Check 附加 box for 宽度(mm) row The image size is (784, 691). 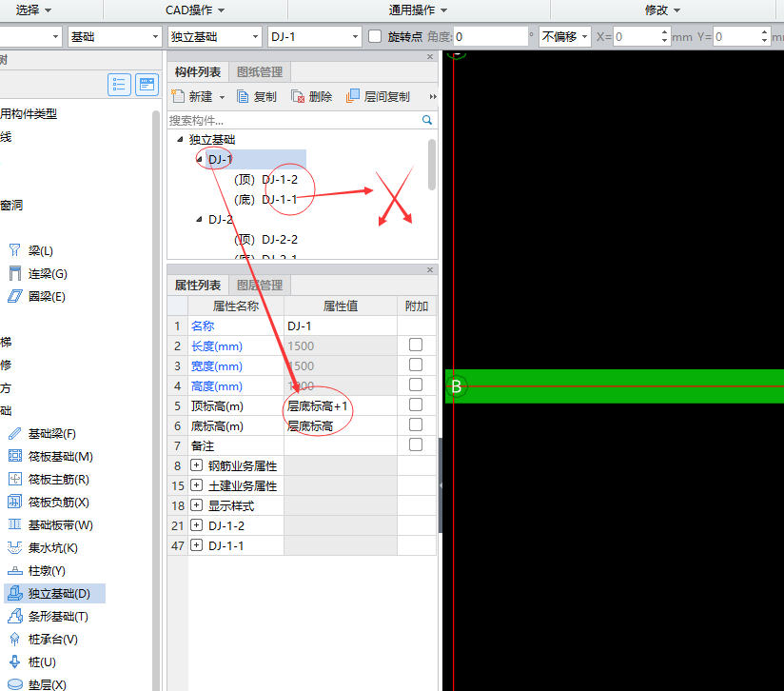tap(416, 365)
